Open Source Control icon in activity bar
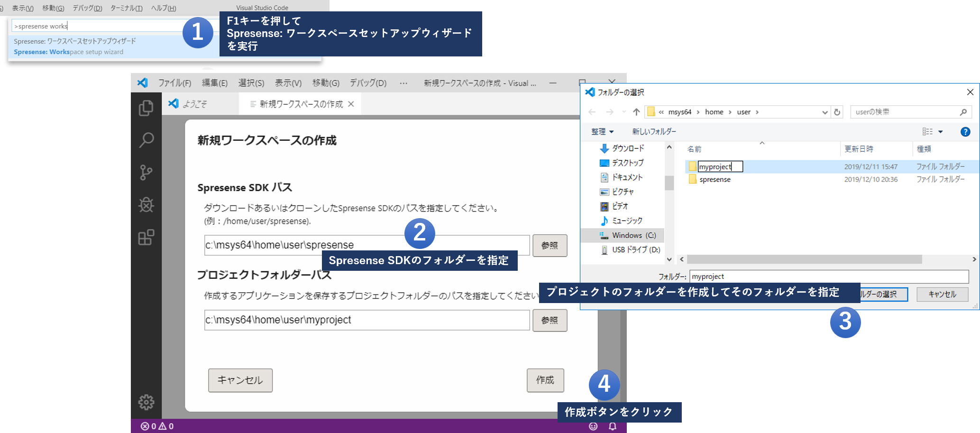980x433 pixels. coord(146,173)
